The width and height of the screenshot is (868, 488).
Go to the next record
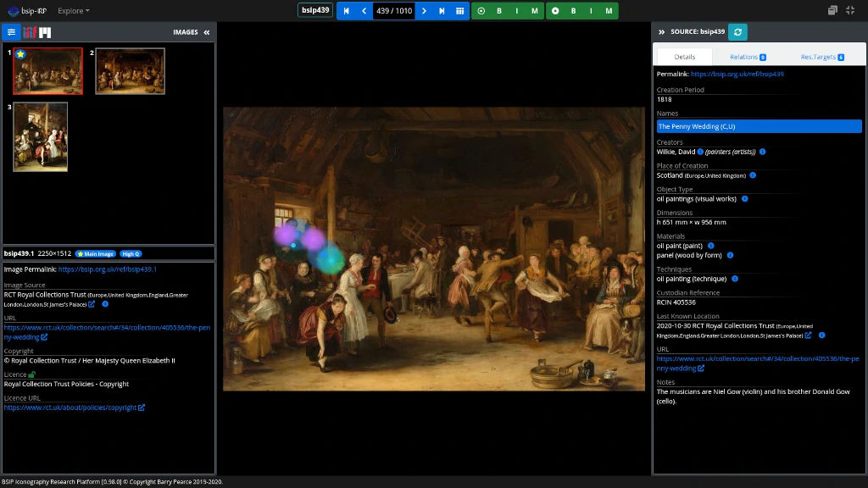pyautogui.click(x=424, y=11)
